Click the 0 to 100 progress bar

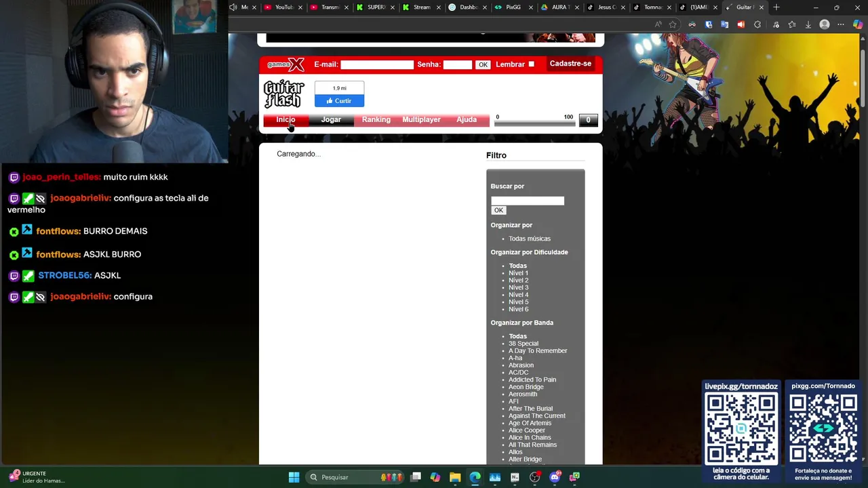[534, 123]
